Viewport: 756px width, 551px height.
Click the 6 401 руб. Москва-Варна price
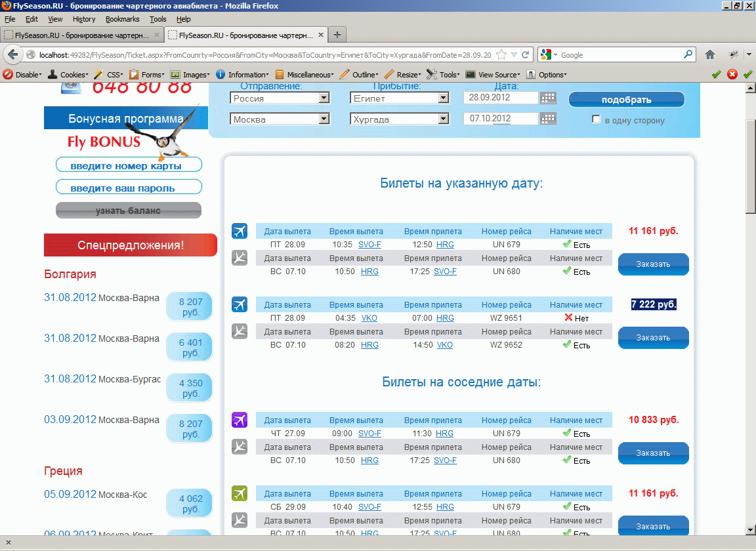pos(190,347)
